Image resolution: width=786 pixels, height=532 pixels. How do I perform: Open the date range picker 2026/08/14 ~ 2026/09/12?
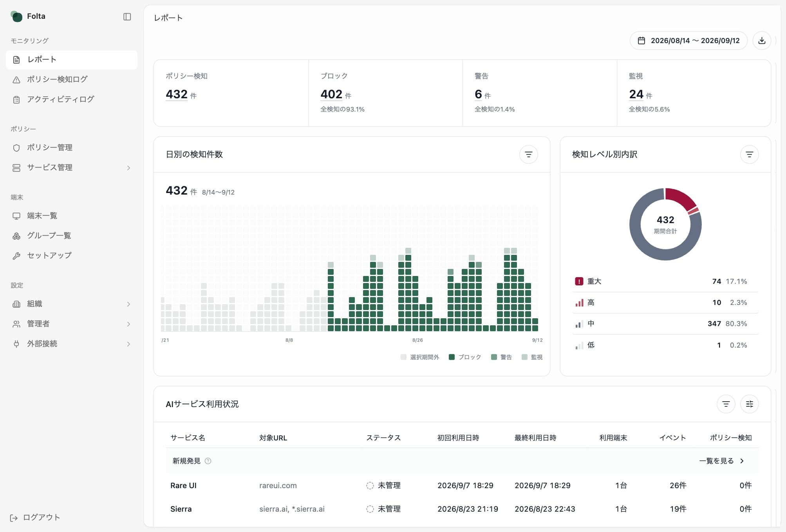688,41
